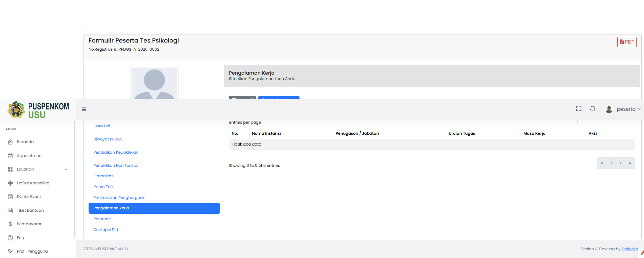The width and height of the screenshot is (644, 258).
Task: Open the Esolusi.n developer link
Action: point(630,249)
